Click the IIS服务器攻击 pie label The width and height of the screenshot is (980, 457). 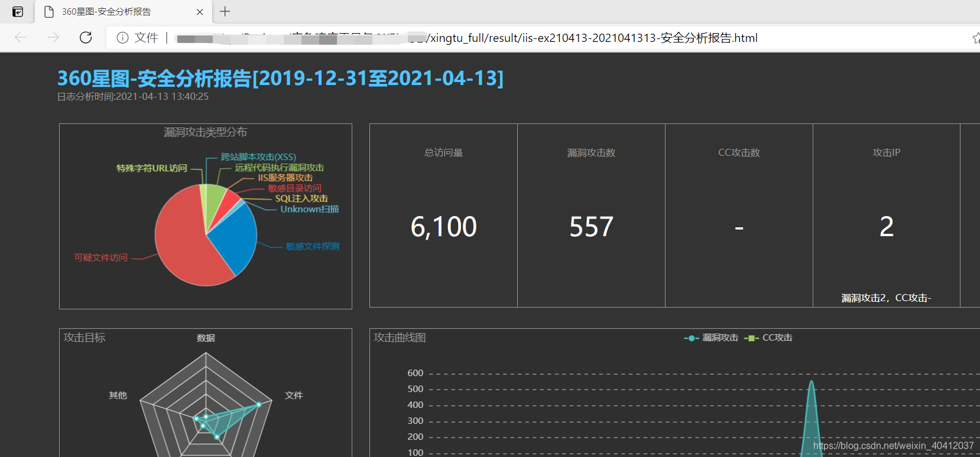(285, 178)
